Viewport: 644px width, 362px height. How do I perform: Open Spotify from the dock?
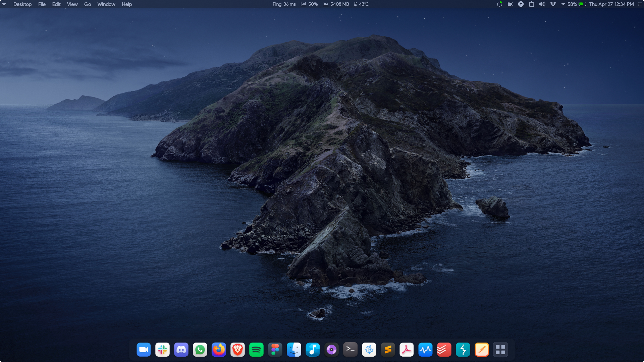256,350
